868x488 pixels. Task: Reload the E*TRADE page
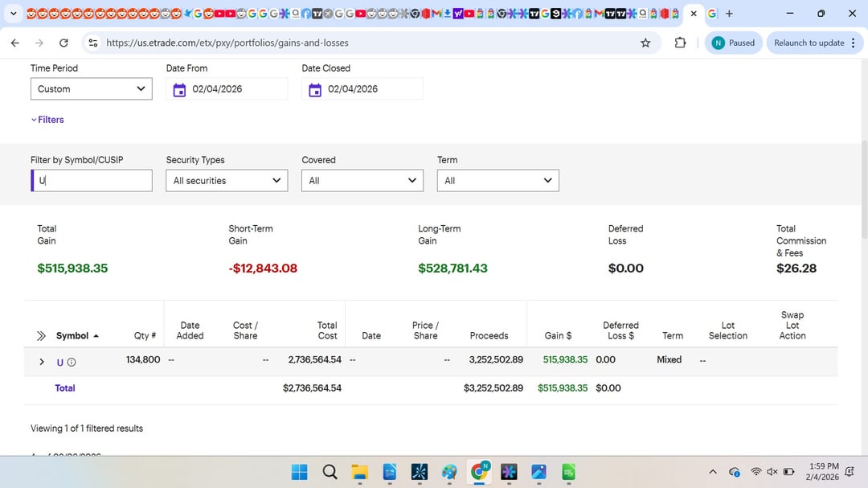tap(63, 43)
